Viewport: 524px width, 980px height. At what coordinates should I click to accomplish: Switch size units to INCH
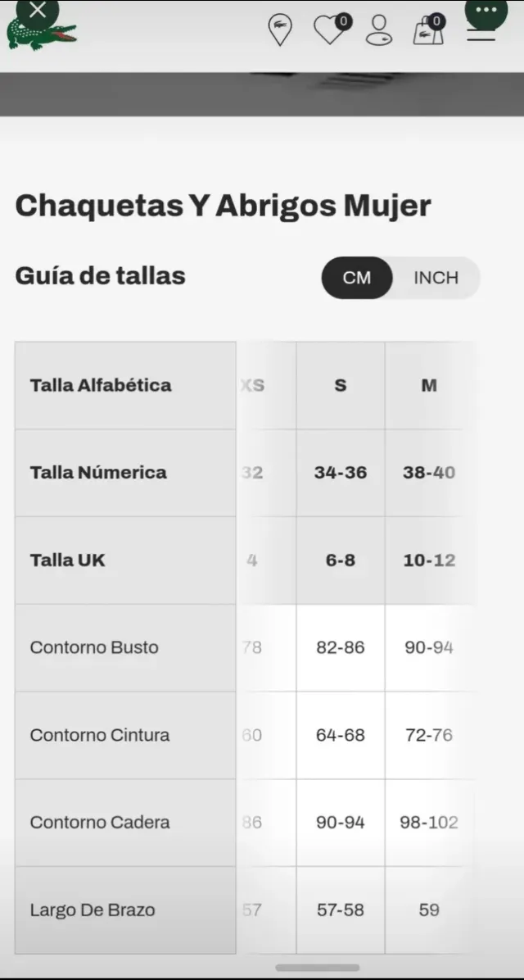pyautogui.click(x=436, y=278)
